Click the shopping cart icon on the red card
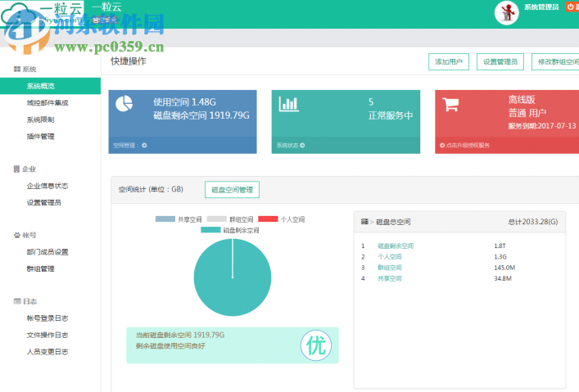 451,105
